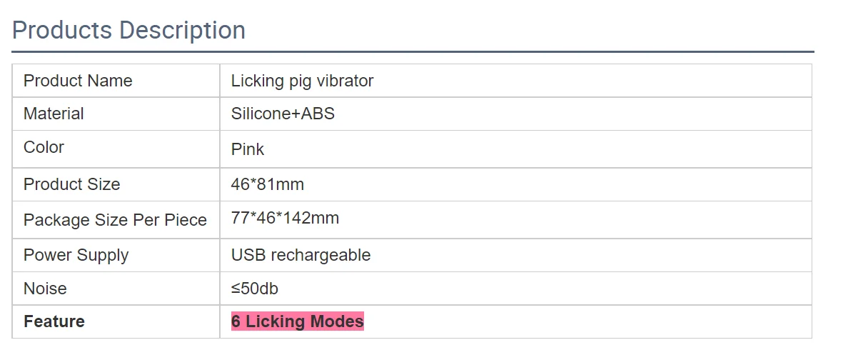Image resolution: width=868 pixels, height=360 pixels.
Task: Select the bold 'Feature' label cell
Action: pos(54,321)
